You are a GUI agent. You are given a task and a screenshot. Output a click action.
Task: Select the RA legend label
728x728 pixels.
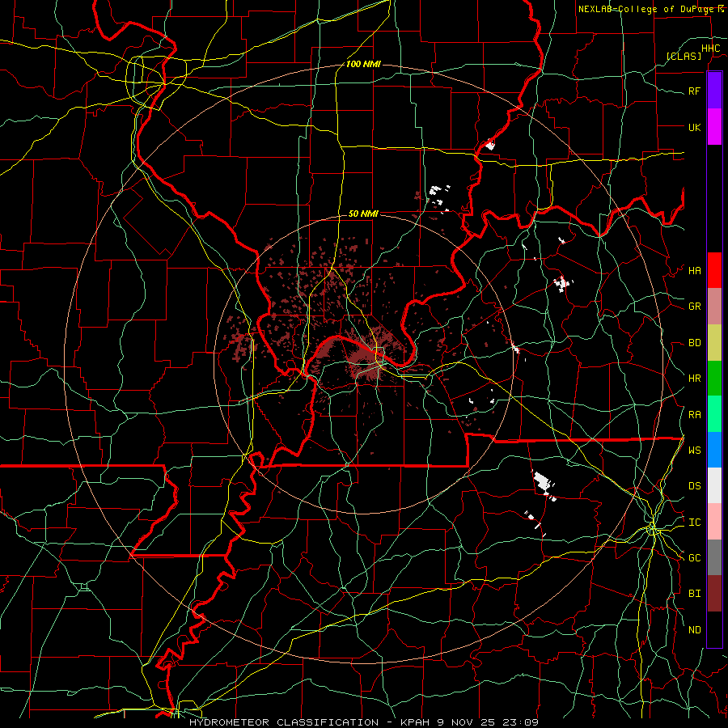tap(695, 415)
